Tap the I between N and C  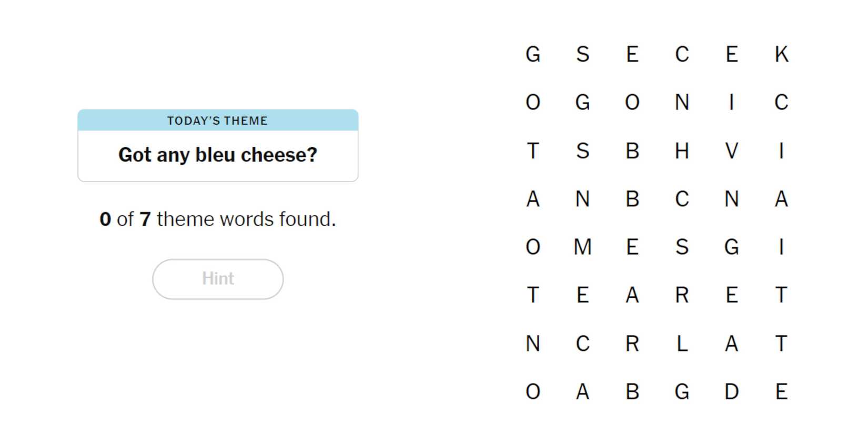pos(731,103)
